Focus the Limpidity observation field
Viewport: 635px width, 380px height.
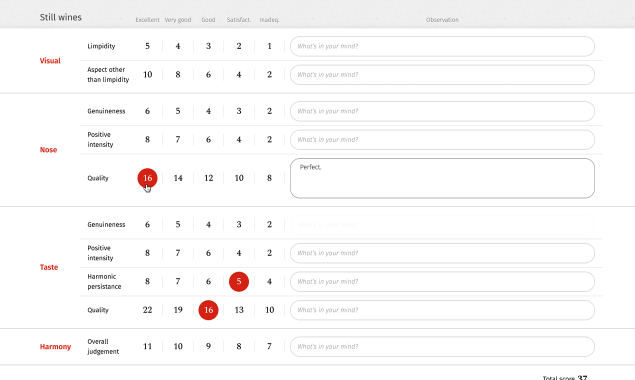442,46
